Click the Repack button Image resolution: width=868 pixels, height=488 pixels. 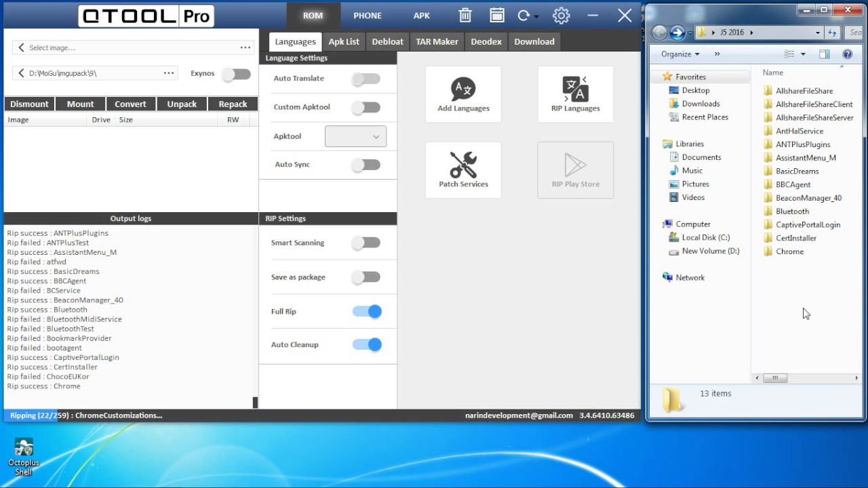pos(233,104)
